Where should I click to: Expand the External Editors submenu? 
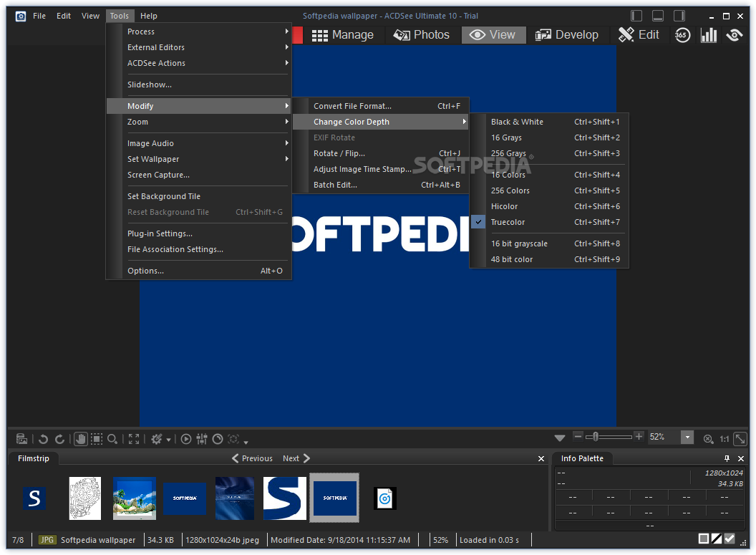(x=199, y=47)
